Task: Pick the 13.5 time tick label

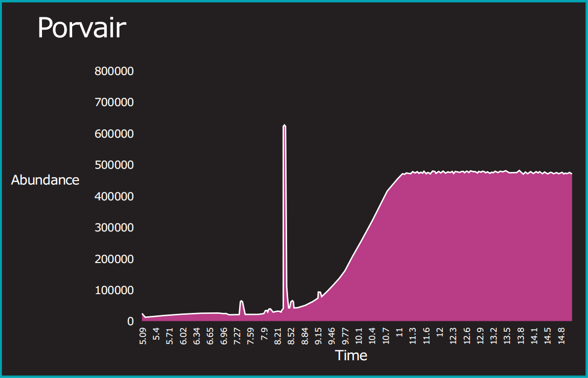Action: click(507, 336)
